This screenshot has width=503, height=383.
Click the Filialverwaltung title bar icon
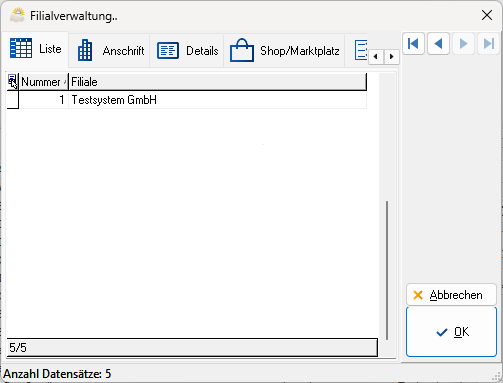pyautogui.click(x=17, y=16)
